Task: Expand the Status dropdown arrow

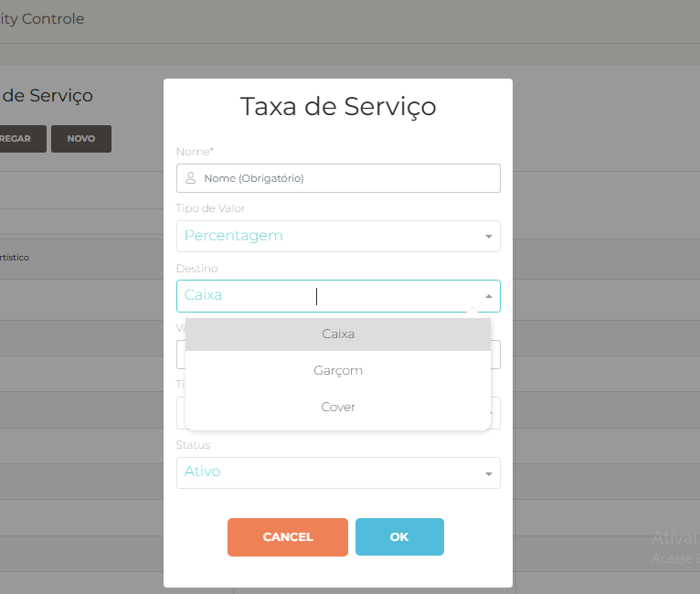Action: tap(489, 473)
